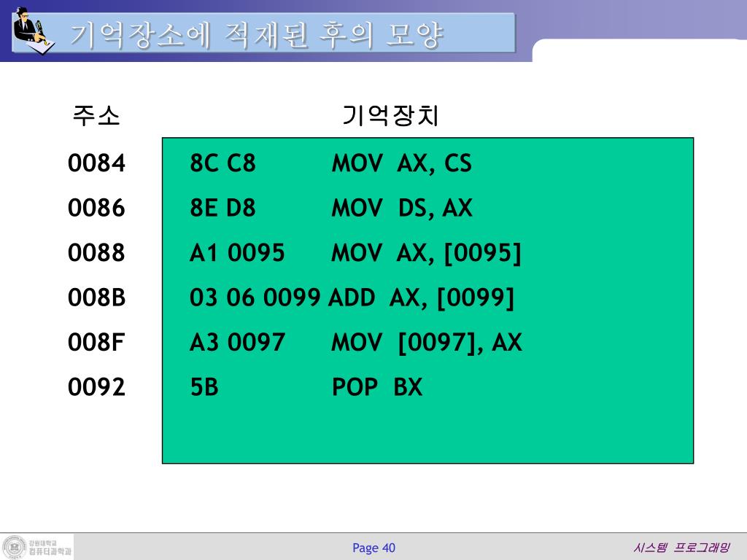Screen dimensions: 747x560
Task: Click machine code '03 06 0099'
Action: 255,297
